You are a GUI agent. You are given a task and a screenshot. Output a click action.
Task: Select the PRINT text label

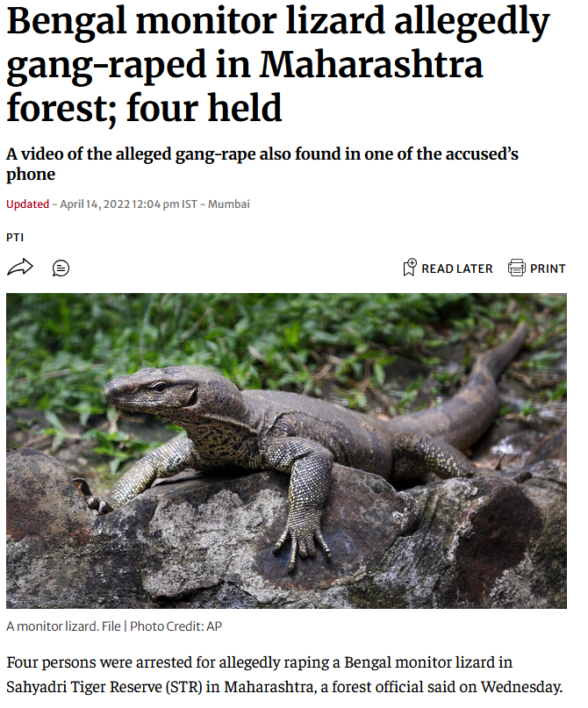(x=548, y=268)
